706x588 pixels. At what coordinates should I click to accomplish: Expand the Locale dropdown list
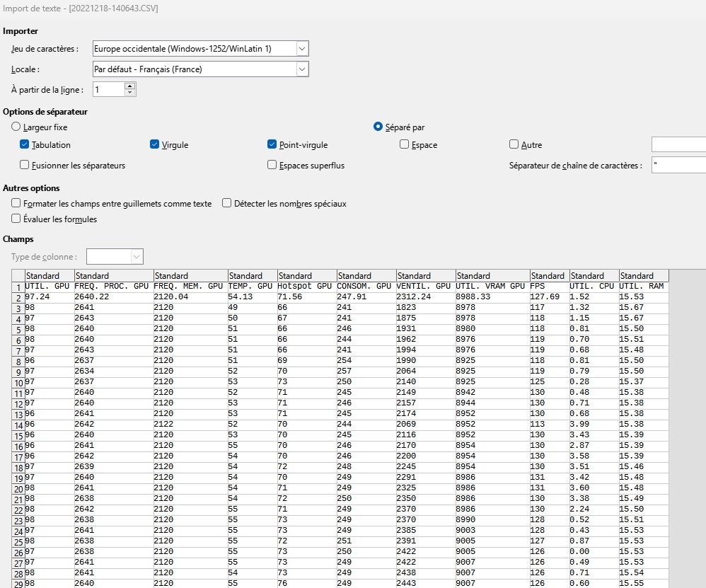point(302,69)
